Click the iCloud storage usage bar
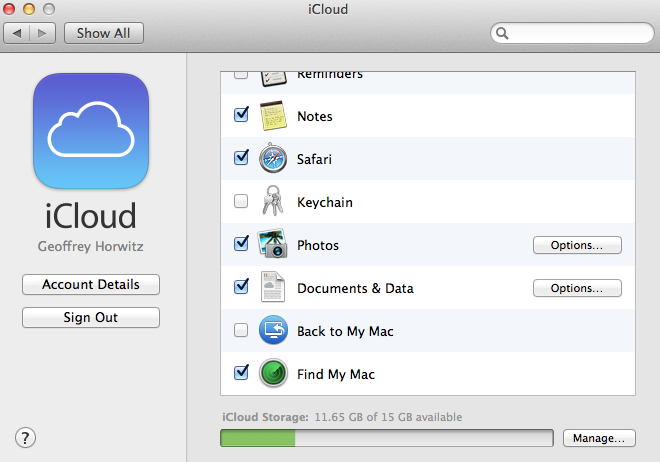Screen dimensions: 660x462 pos(387,438)
